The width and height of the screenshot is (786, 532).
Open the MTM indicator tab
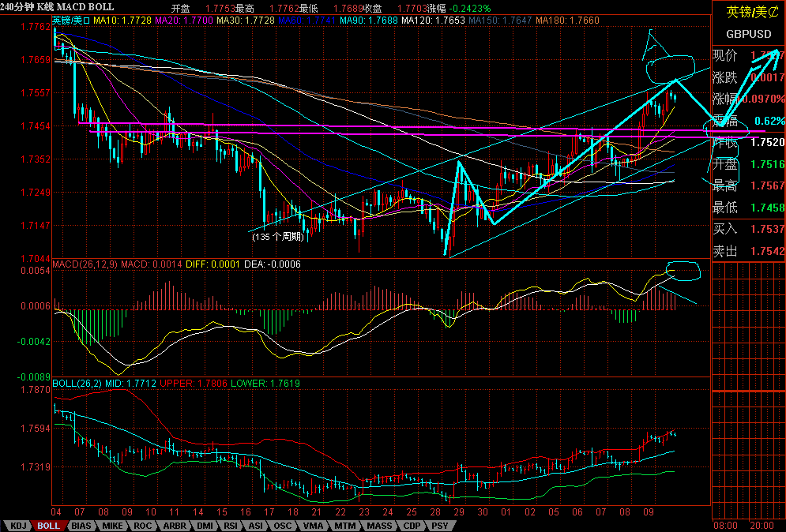(x=345, y=526)
